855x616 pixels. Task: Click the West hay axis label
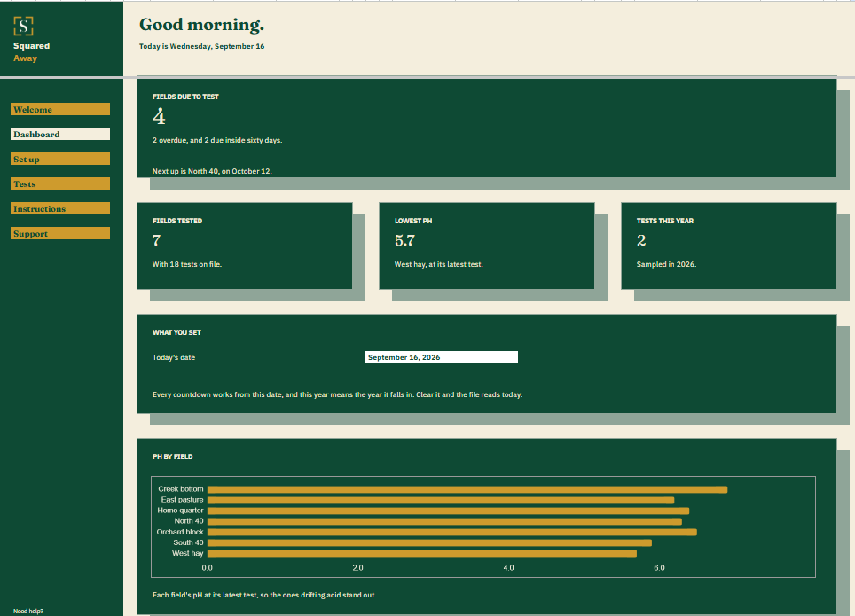pos(187,553)
